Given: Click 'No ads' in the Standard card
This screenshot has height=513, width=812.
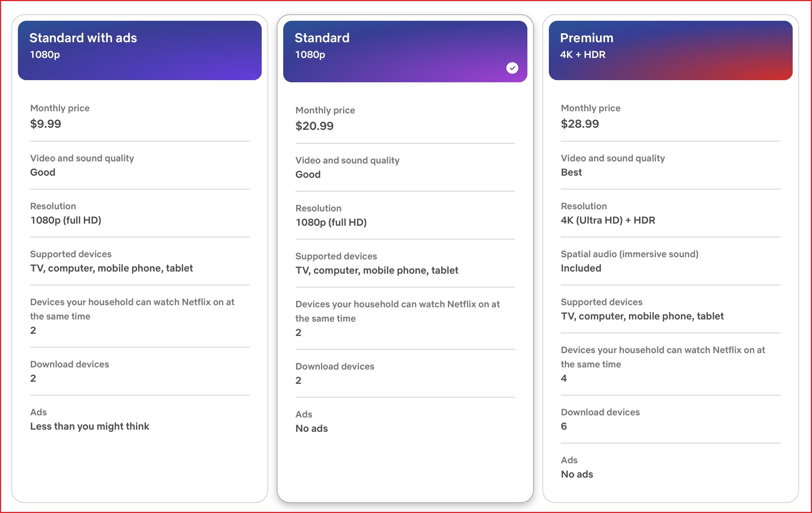Looking at the screenshot, I should (x=311, y=429).
